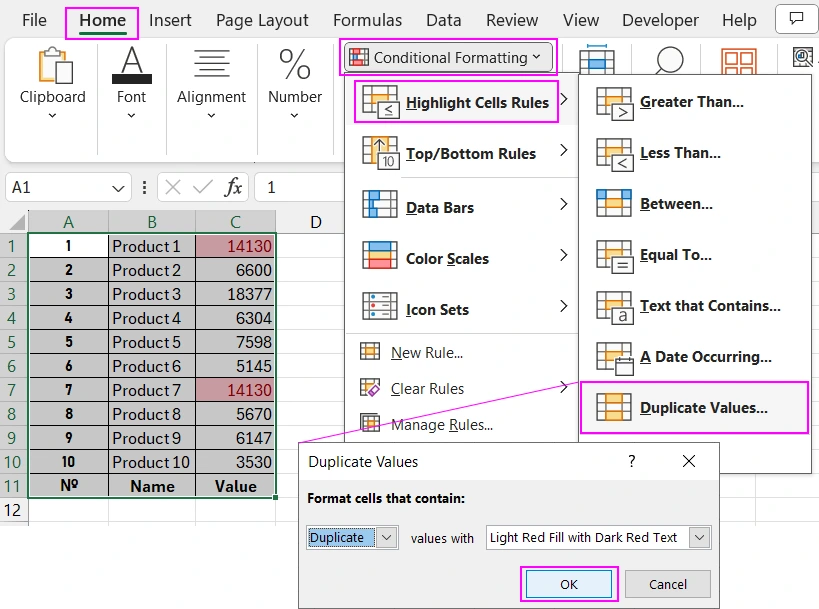The image size is (819, 609).
Task: Cancel the Duplicate Values dialog
Action: tap(667, 584)
